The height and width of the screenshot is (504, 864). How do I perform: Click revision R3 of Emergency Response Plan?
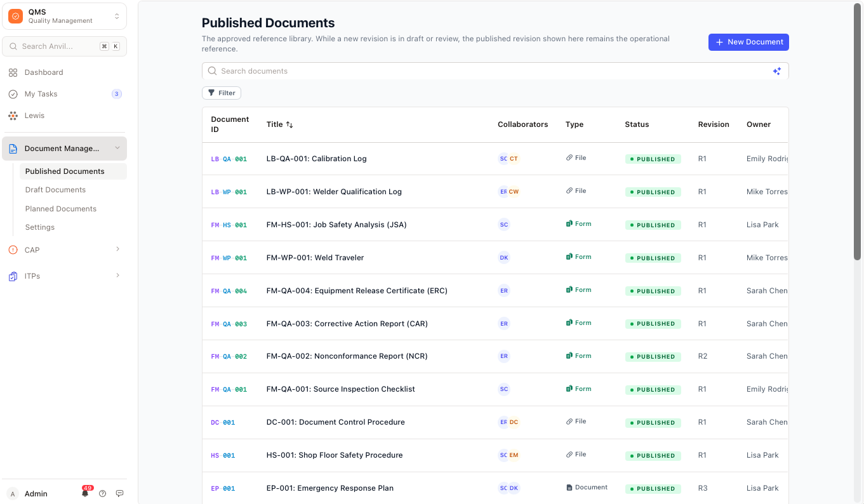point(703,488)
